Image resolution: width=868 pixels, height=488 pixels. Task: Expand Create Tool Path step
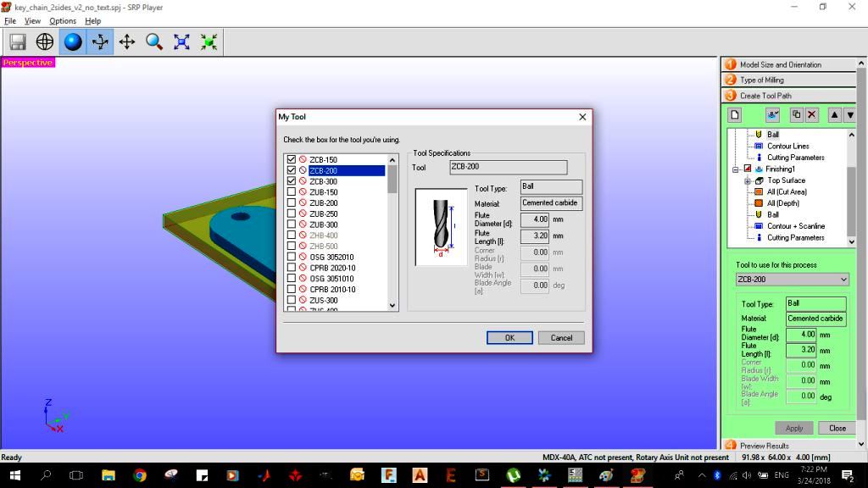click(789, 96)
